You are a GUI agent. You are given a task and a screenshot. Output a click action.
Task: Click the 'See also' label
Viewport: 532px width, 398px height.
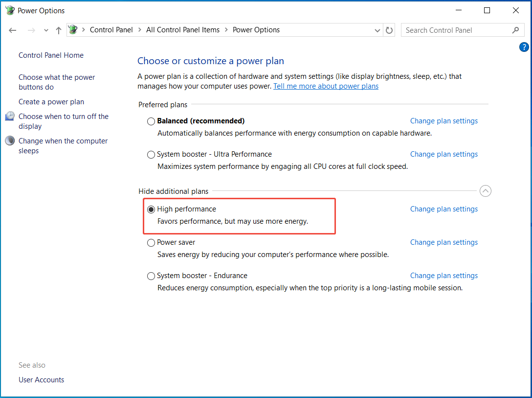[x=32, y=365]
